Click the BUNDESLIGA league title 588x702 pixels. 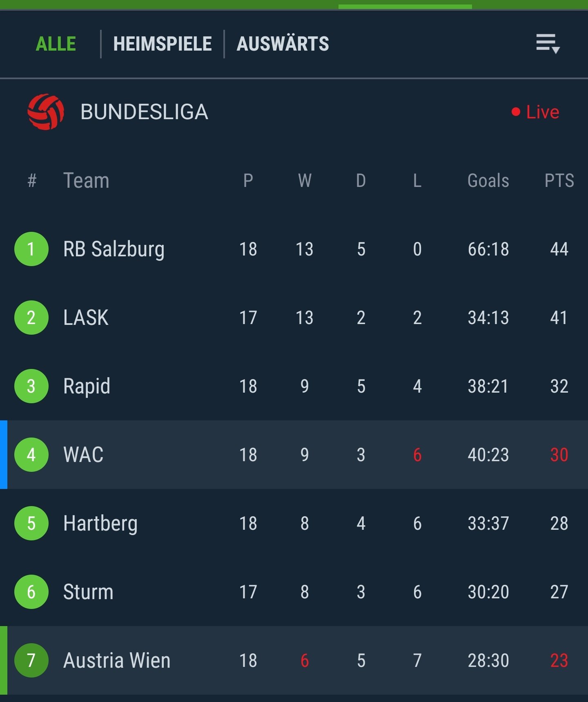pos(144,112)
